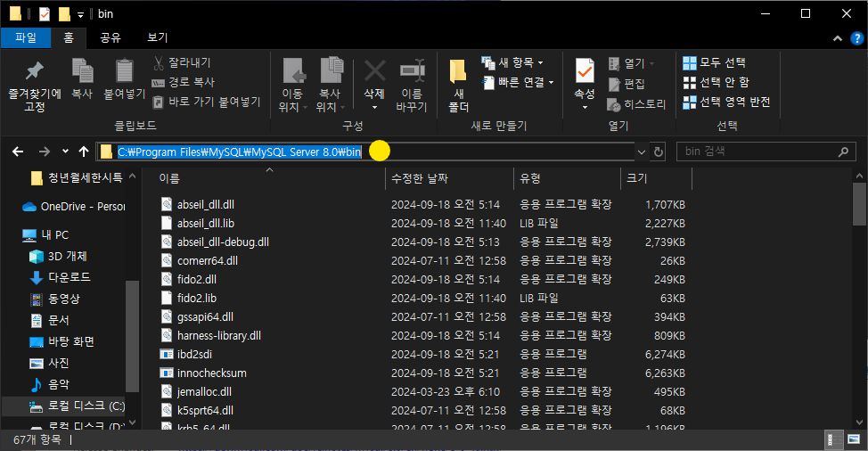Screen dimensions: 868x451
Task: Open the 파일 file menu tab
Action: (x=26, y=37)
